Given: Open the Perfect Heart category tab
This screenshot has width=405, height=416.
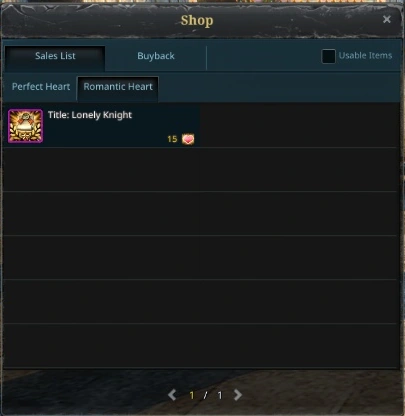Looking at the screenshot, I should 41,87.
